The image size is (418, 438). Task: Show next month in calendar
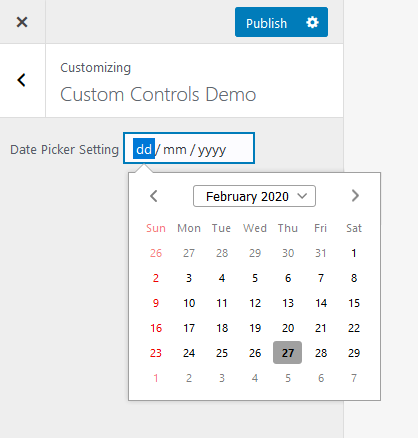point(355,196)
